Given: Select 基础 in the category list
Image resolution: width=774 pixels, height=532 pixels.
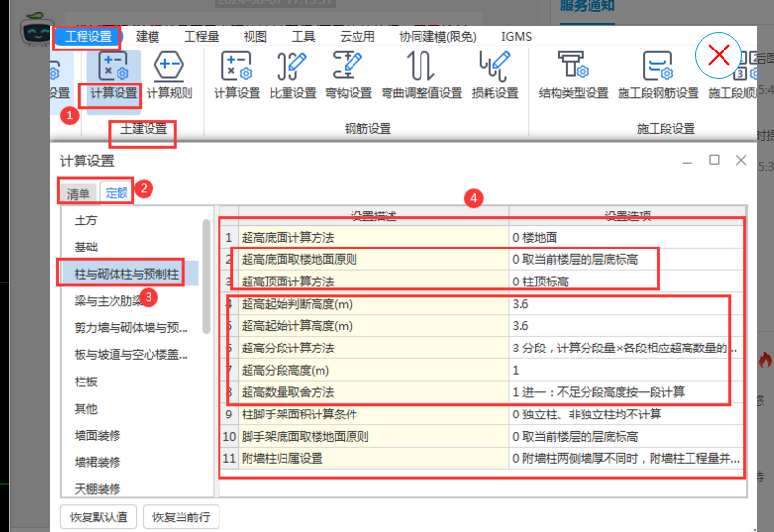Looking at the screenshot, I should [x=85, y=247].
